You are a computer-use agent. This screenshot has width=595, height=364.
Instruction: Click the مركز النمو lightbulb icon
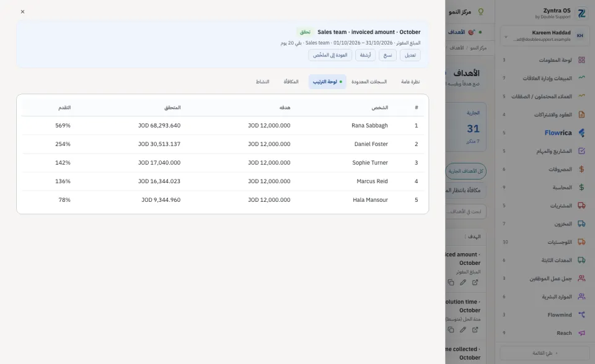coord(481,12)
